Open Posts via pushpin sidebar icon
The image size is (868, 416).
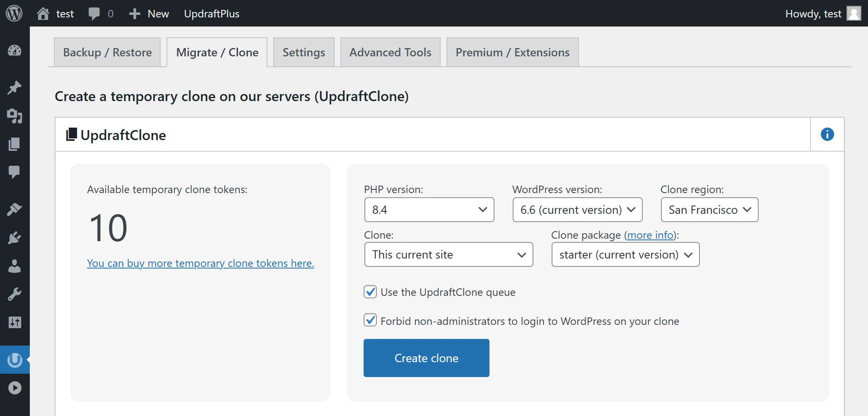click(x=14, y=87)
